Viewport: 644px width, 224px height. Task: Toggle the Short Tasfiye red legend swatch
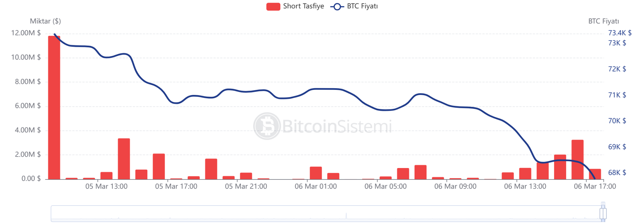coord(273,7)
